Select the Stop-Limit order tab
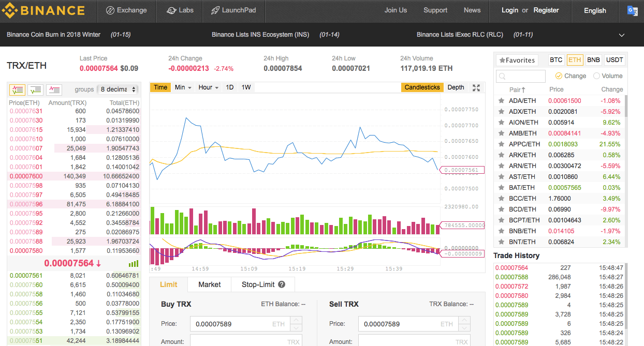The image size is (644, 346). pos(263,284)
